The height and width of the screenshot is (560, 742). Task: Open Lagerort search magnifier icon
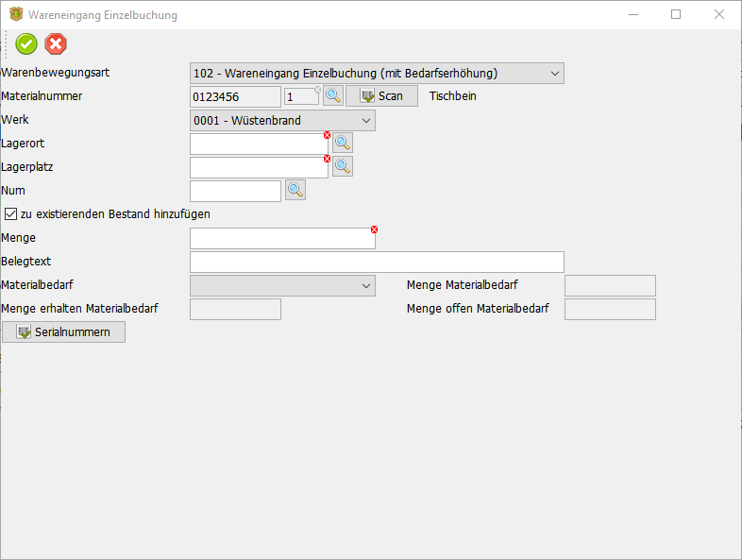(343, 143)
